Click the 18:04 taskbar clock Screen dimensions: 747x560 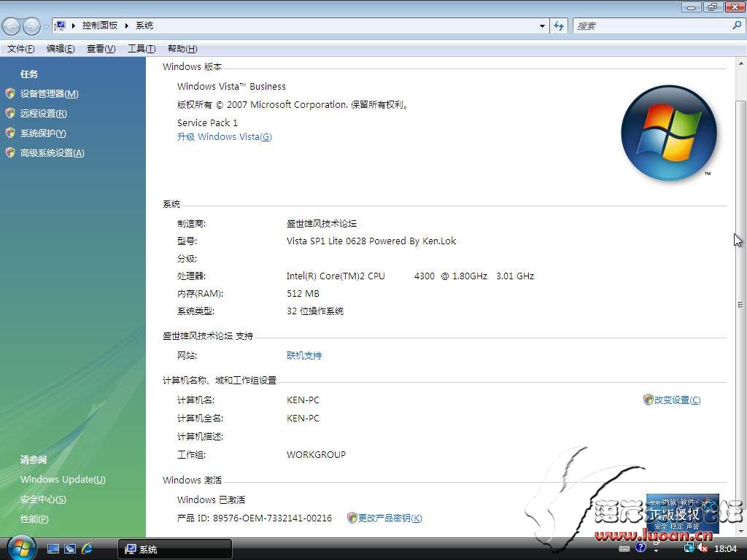tap(726, 548)
